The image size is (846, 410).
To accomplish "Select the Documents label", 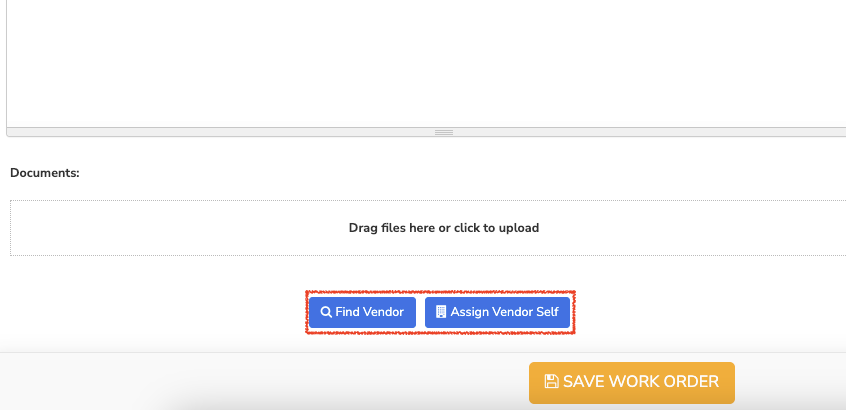I will coord(45,173).
